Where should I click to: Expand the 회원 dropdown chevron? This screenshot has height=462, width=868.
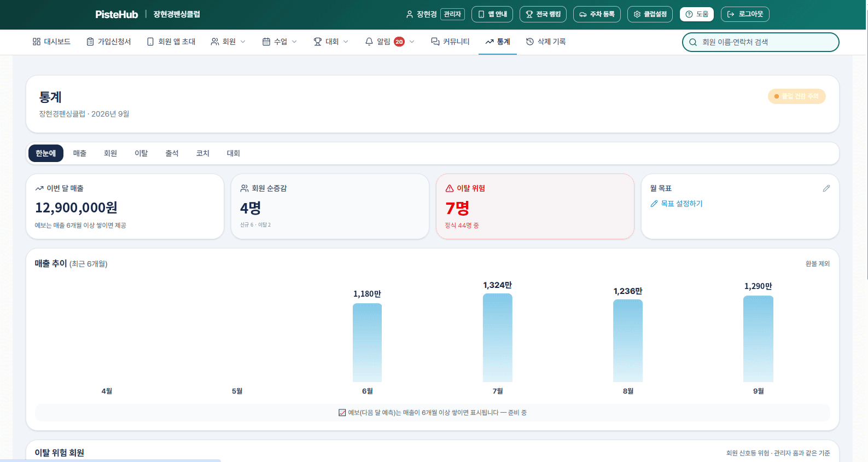243,42
